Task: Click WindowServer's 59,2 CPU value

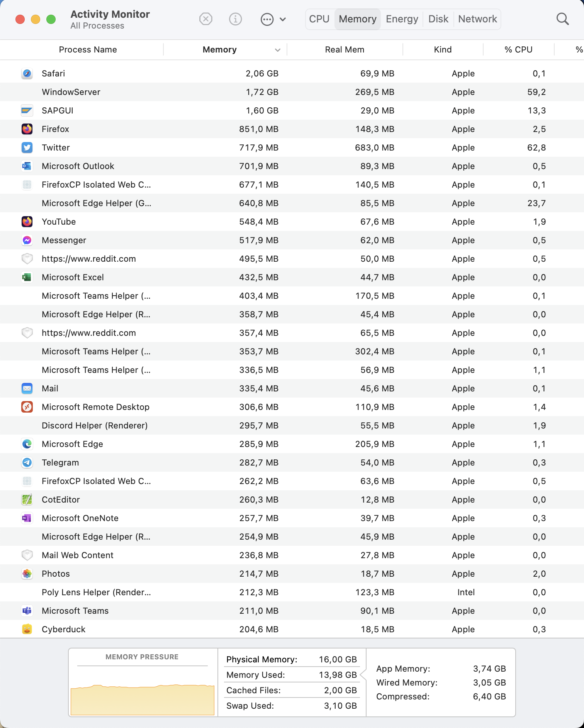Action: coord(536,92)
